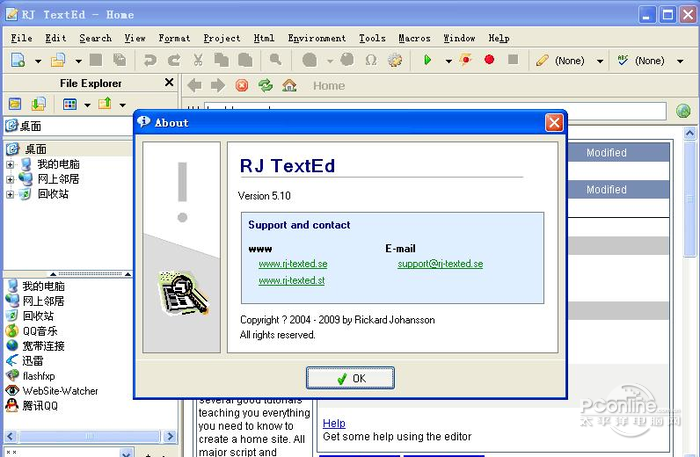The height and width of the screenshot is (457, 700).
Task: Open the www.rj-texted.se link
Action: click(293, 264)
